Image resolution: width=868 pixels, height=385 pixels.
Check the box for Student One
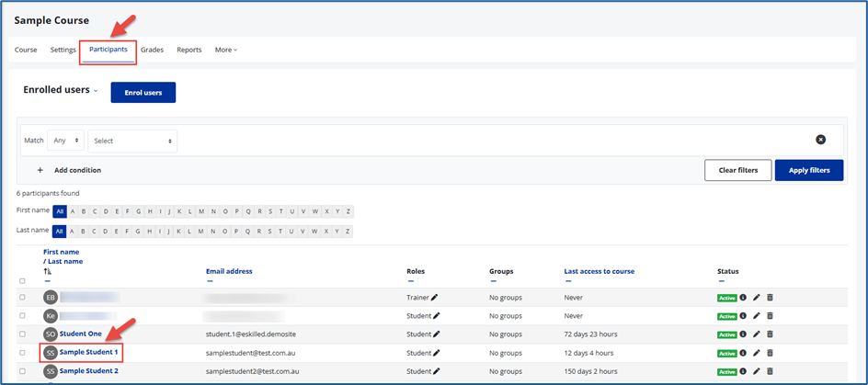23,334
